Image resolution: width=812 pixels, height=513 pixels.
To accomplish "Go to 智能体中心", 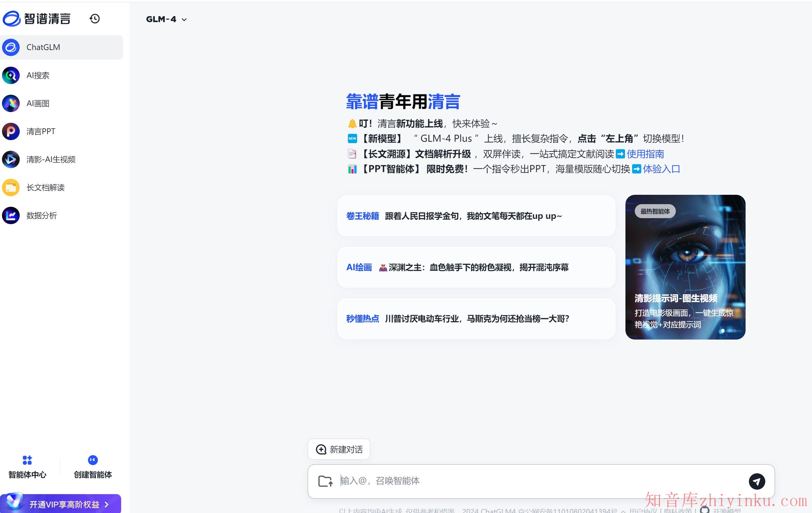I will [27, 467].
